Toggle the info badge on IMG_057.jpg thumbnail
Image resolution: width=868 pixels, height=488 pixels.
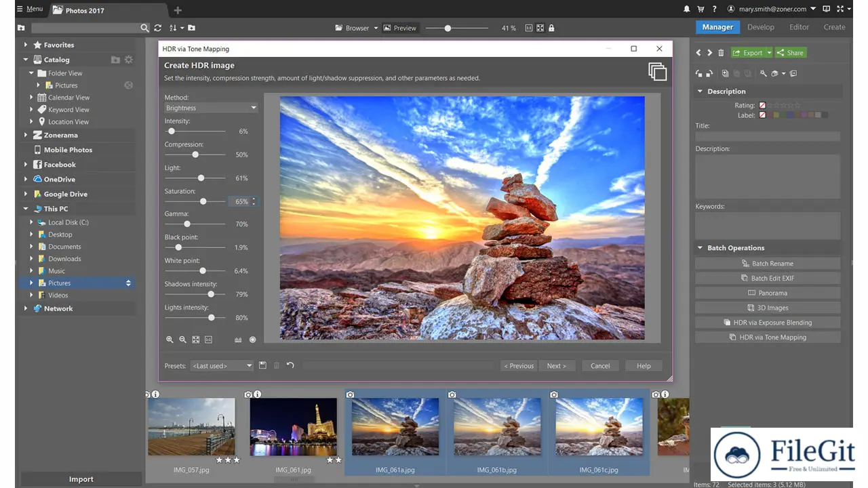click(155, 394)
